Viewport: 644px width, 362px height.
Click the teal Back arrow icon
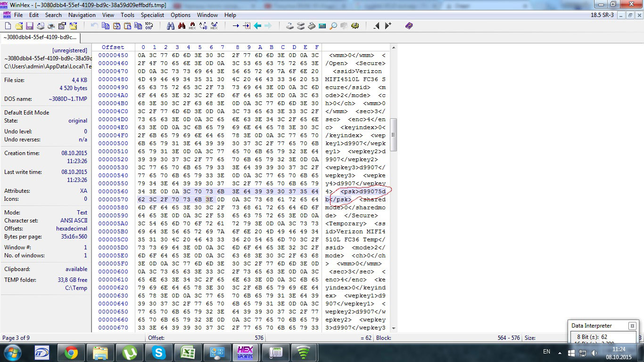pos(257,26)
